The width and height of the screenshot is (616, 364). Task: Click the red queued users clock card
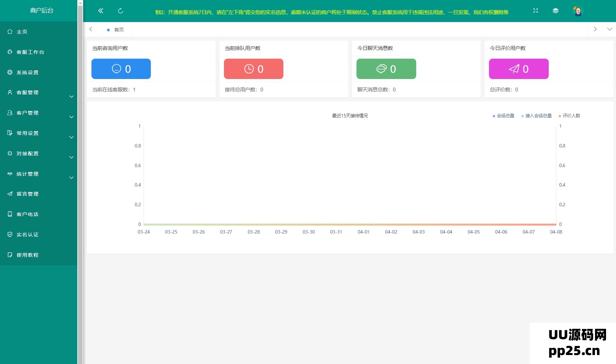tap(254, 69)
